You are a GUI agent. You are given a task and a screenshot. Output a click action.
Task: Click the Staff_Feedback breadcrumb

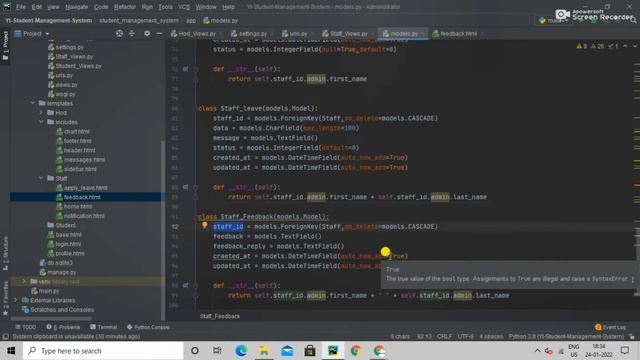pos(220,316)
